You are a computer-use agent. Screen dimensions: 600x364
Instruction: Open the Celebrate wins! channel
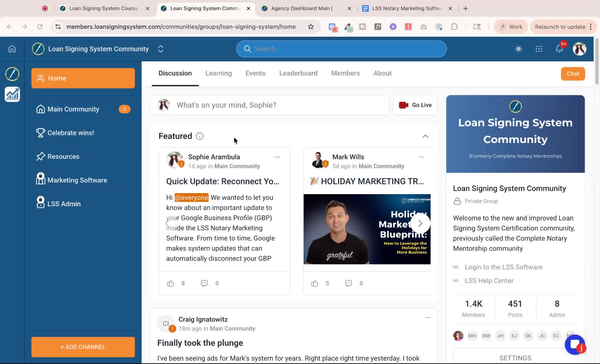(x=83, y=133)
